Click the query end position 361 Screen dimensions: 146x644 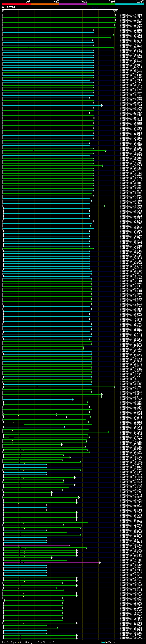tap(115, 11)
